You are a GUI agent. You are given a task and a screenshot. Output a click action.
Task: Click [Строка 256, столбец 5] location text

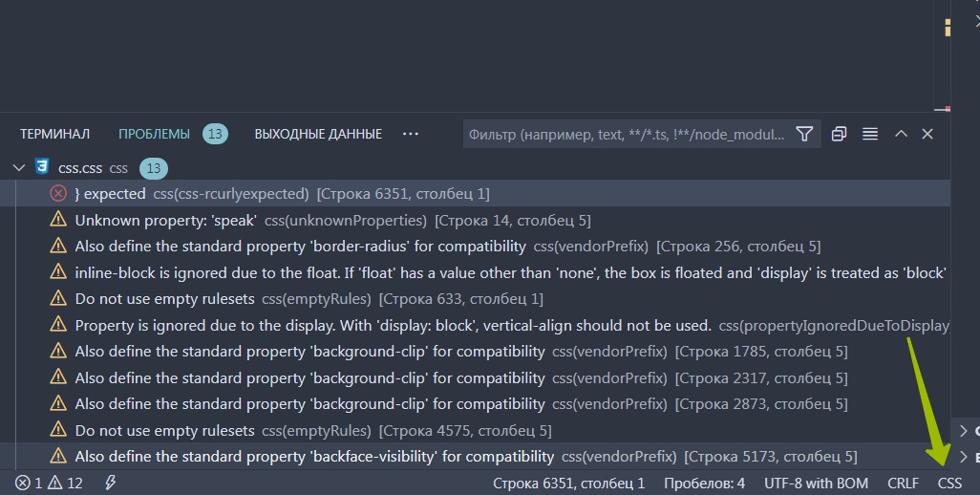point(738,247)
